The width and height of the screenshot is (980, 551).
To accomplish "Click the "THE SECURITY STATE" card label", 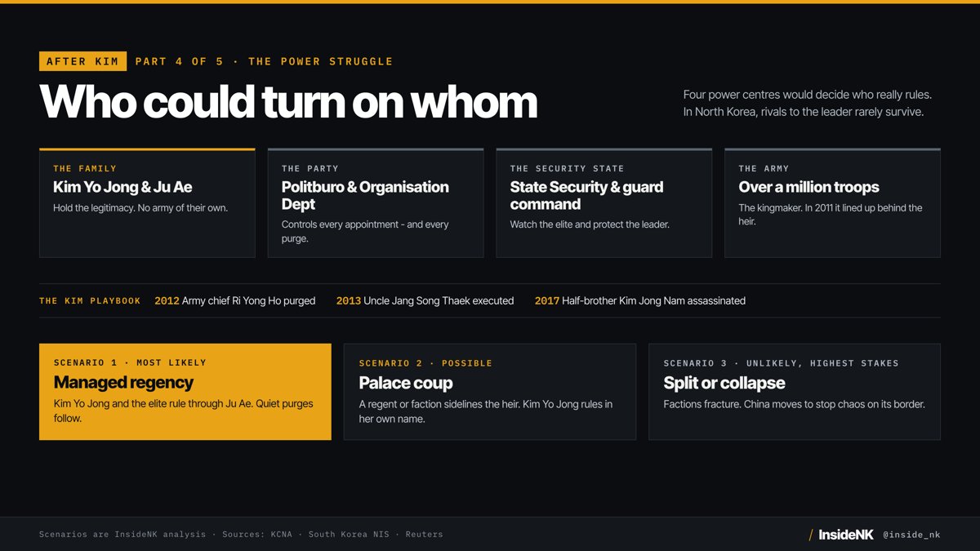I will (x=567, y=168).
